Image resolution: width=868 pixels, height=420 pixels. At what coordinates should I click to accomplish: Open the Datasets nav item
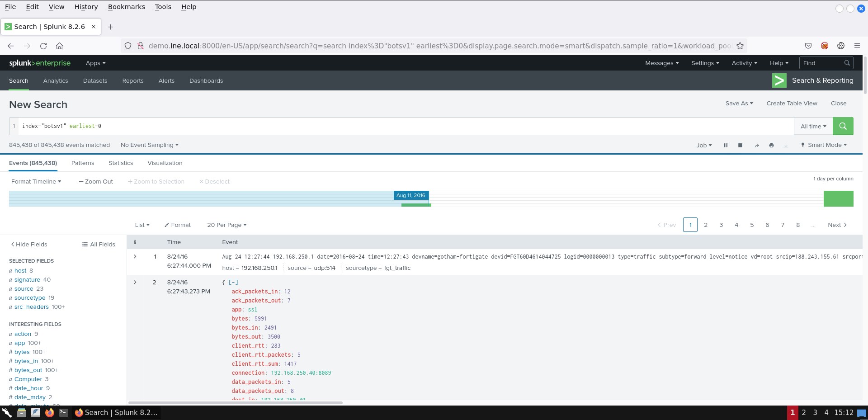pyautogui.click(x=95, y=80)
